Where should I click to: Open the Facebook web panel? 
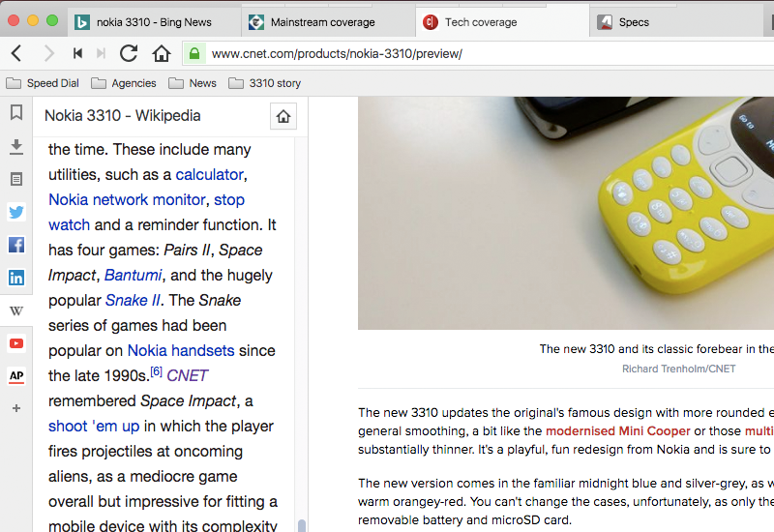click(x=16, y=245)
